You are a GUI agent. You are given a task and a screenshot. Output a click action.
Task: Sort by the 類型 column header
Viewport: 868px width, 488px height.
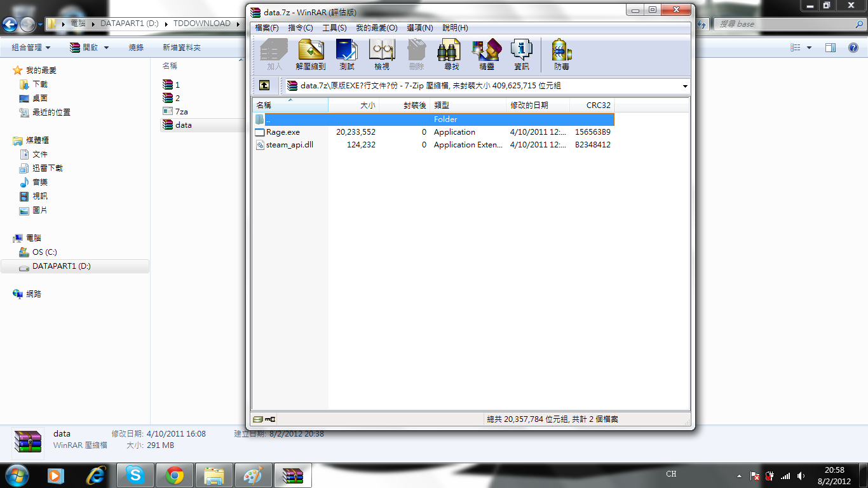tap(468, 105)
